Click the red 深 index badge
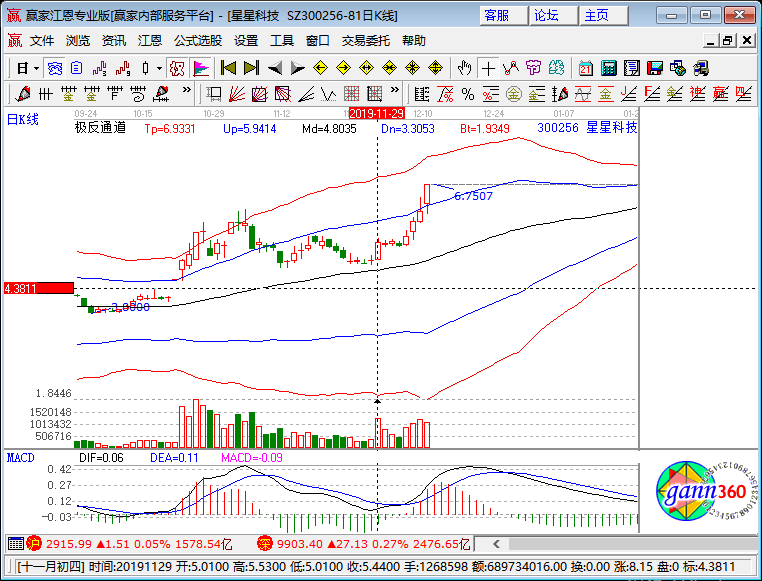 pos(265,544)
